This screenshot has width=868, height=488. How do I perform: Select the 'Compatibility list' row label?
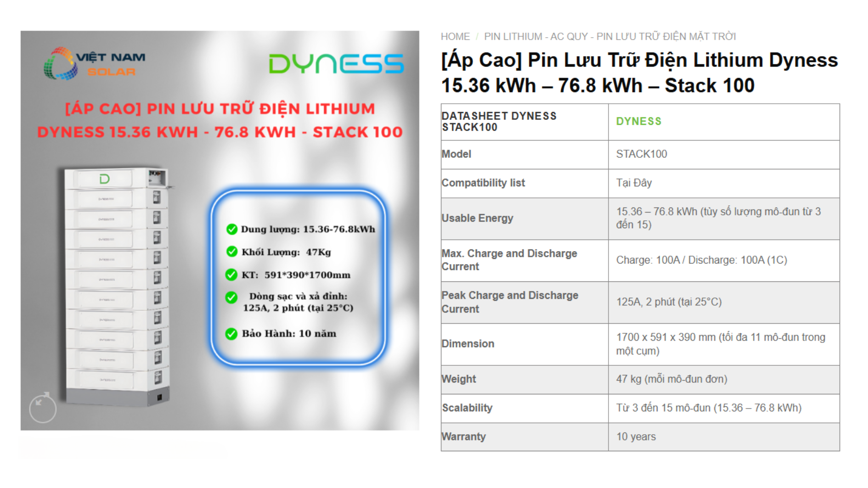click(483, 183)
